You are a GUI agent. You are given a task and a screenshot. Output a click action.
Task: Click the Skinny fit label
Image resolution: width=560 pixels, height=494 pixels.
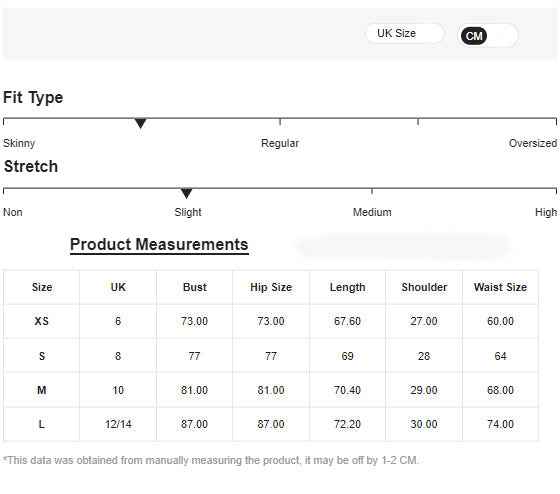19,143
